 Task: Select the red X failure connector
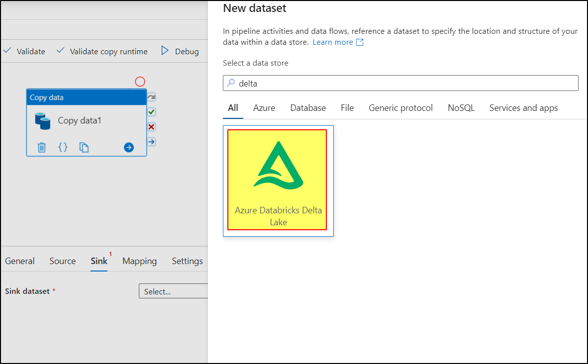[151, 127]
